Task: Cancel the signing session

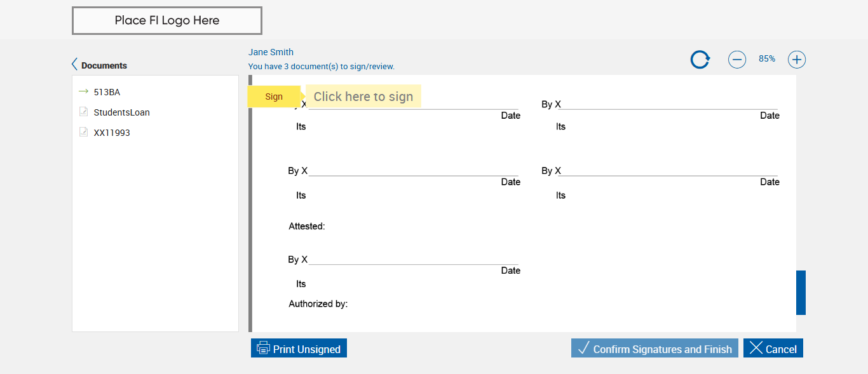Action: [x=773, y=348]
